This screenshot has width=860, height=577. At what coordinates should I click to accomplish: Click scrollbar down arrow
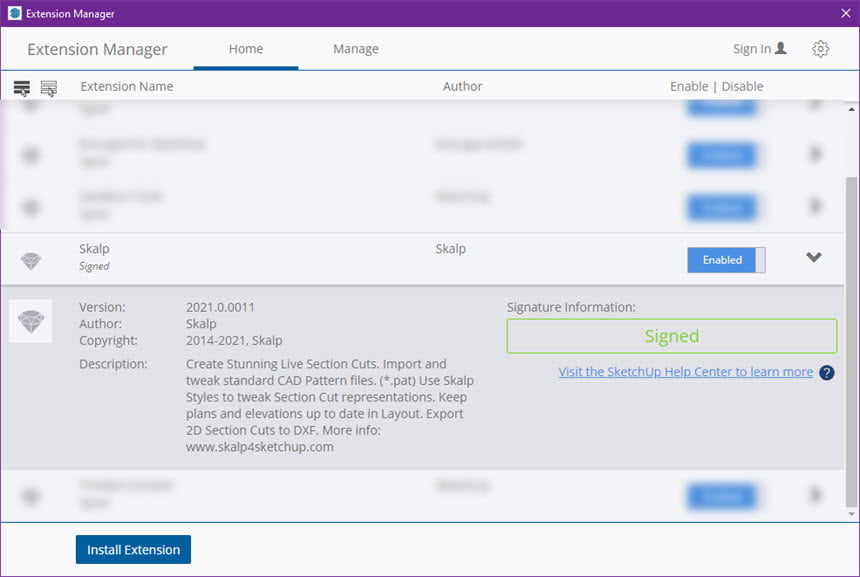(x=851, y=514)
